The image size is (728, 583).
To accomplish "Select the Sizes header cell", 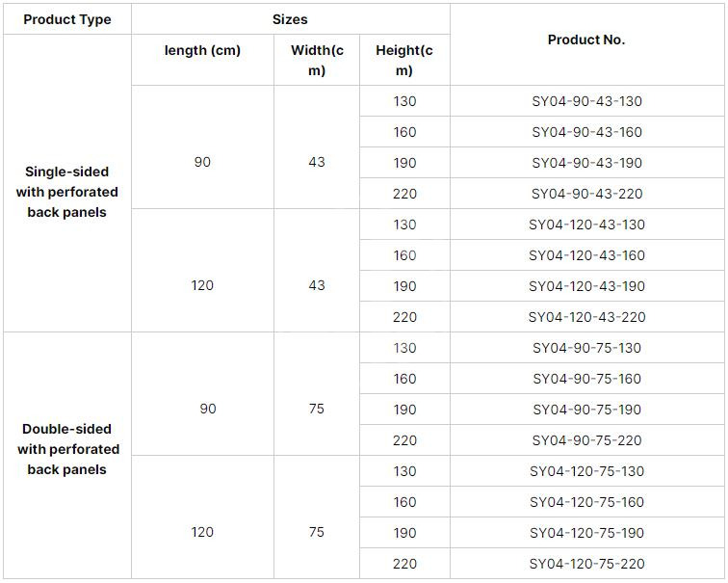I will coord(290,19).
